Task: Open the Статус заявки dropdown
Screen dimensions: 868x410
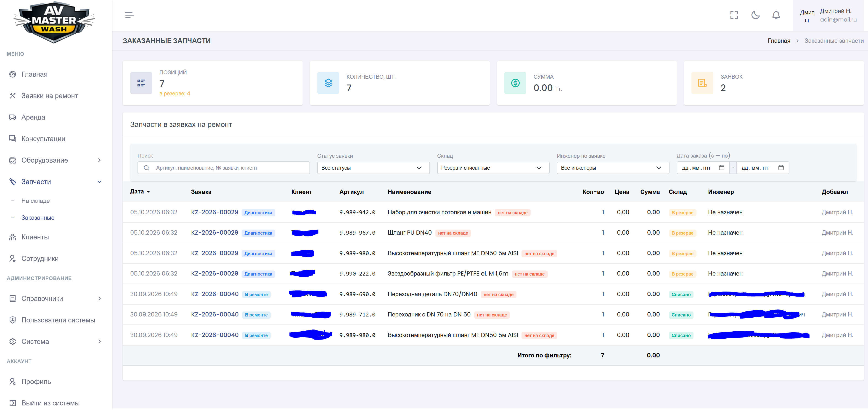Action: (373, 168)
